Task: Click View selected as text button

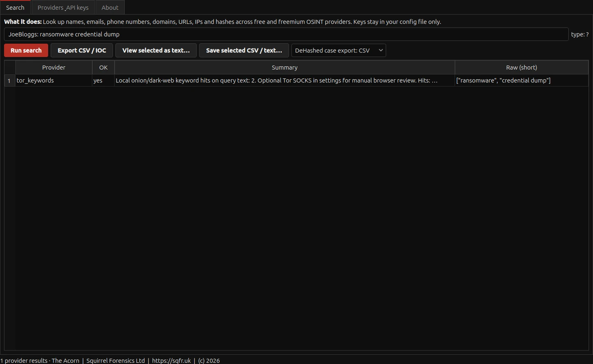Action: (x=156, y=50)
